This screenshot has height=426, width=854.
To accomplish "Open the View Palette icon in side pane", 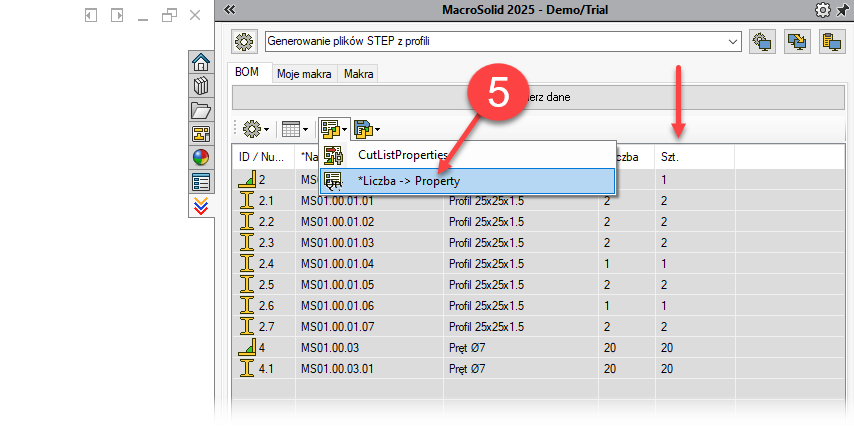I will coord(201,134).
